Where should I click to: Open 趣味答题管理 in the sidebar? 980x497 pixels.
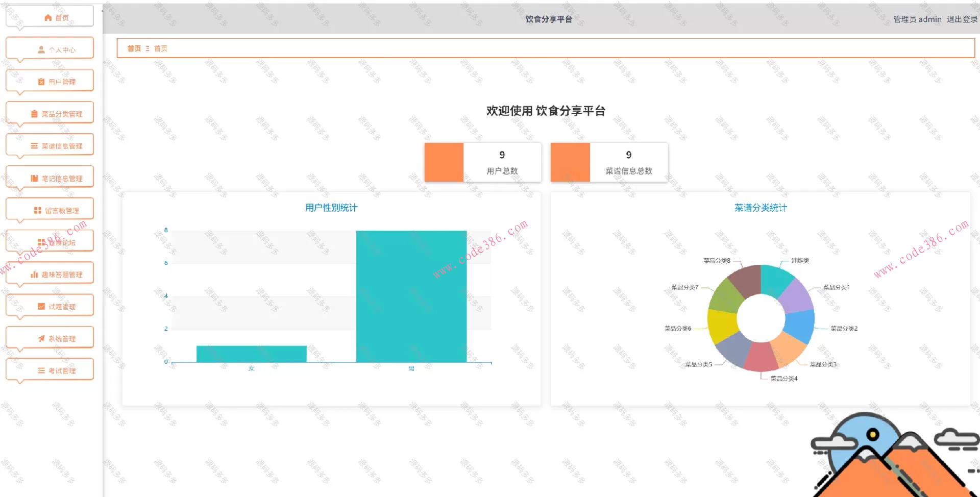50,274
